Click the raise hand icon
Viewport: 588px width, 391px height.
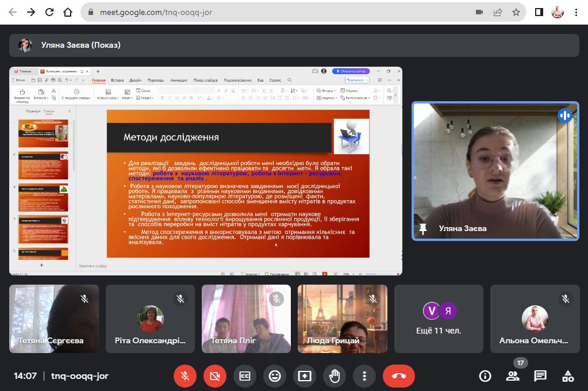tap(335, 376)
